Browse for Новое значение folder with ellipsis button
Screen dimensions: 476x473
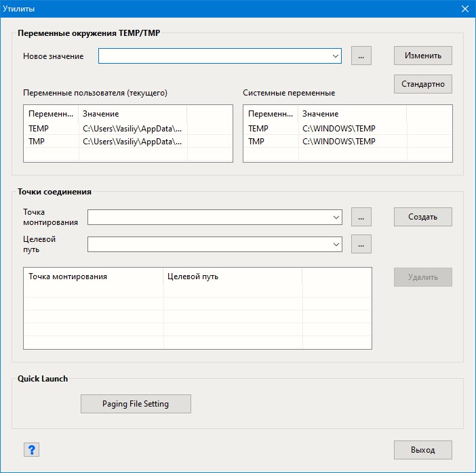click(x=361, y=56)
